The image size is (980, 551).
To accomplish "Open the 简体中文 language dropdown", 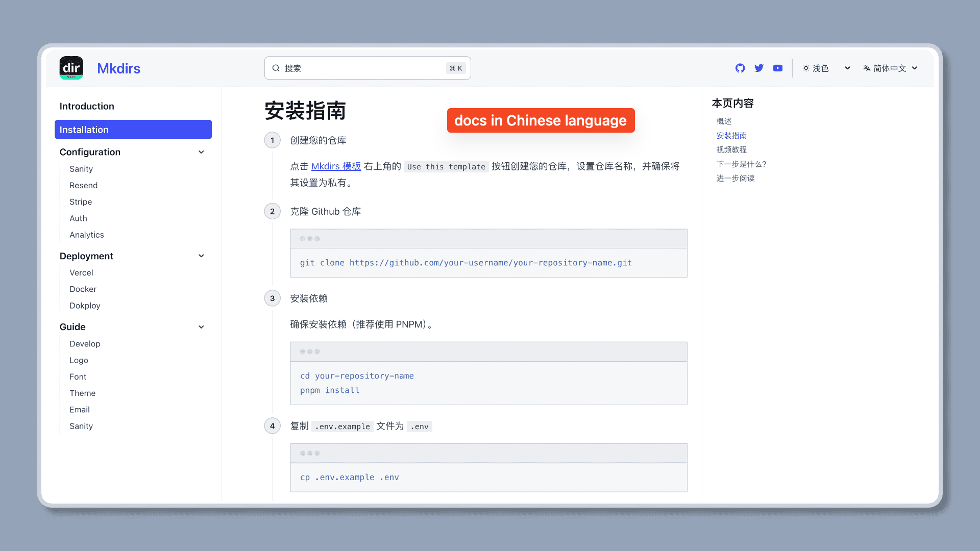I will [891, 68].
